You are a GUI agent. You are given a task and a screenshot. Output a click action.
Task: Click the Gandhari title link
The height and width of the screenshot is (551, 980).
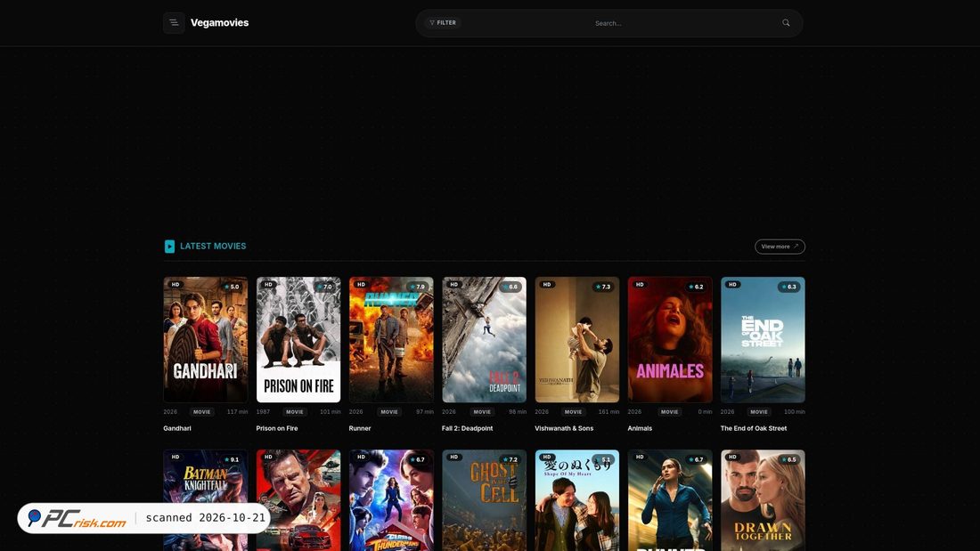(177, 428)
